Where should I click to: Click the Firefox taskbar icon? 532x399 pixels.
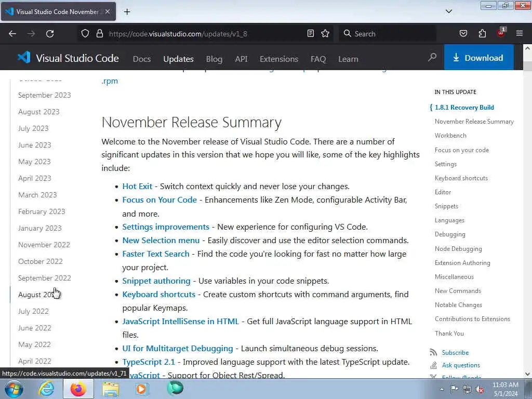click(78, 389)
